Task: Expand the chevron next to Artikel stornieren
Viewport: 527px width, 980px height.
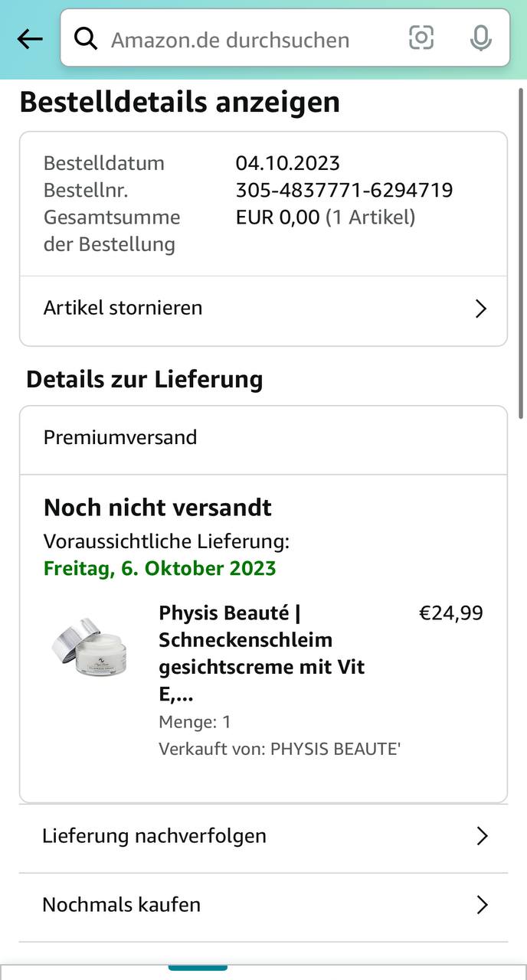Action: click(480, 309)
